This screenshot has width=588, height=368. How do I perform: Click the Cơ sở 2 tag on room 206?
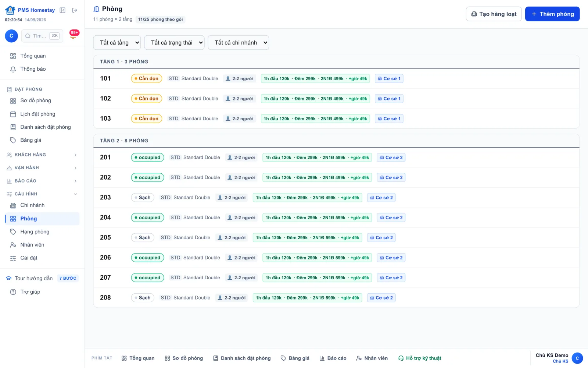(391, 258)
